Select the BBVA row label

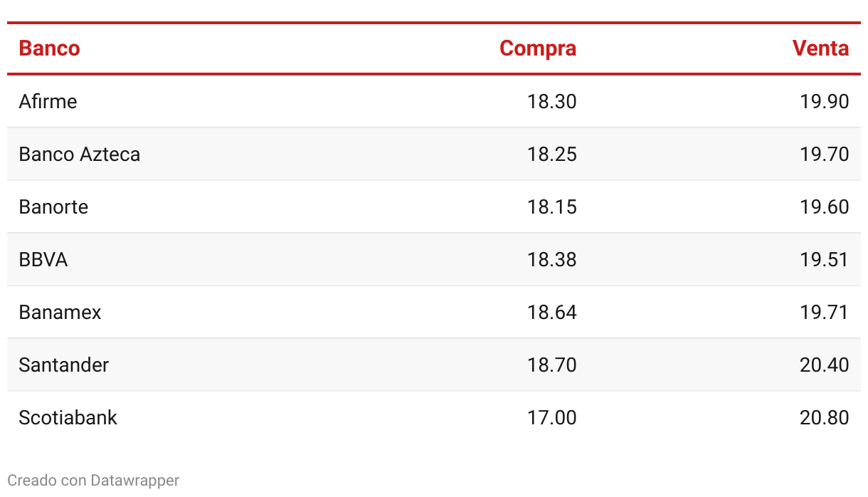tap(43, 259)
